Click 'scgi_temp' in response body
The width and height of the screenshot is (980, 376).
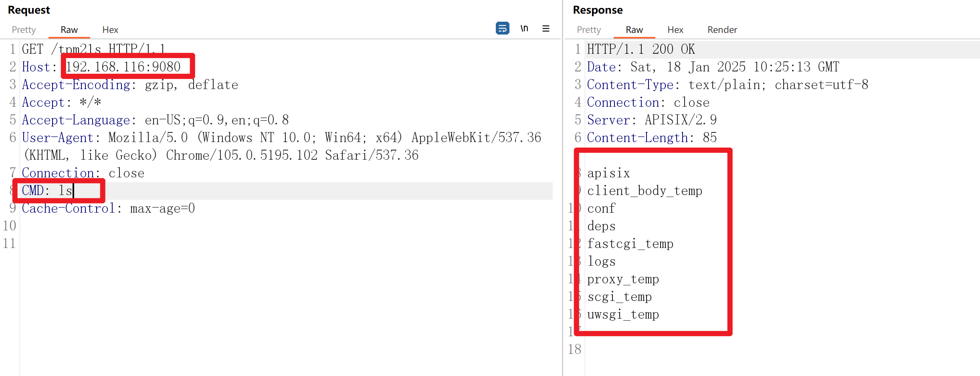click(619, 297)
